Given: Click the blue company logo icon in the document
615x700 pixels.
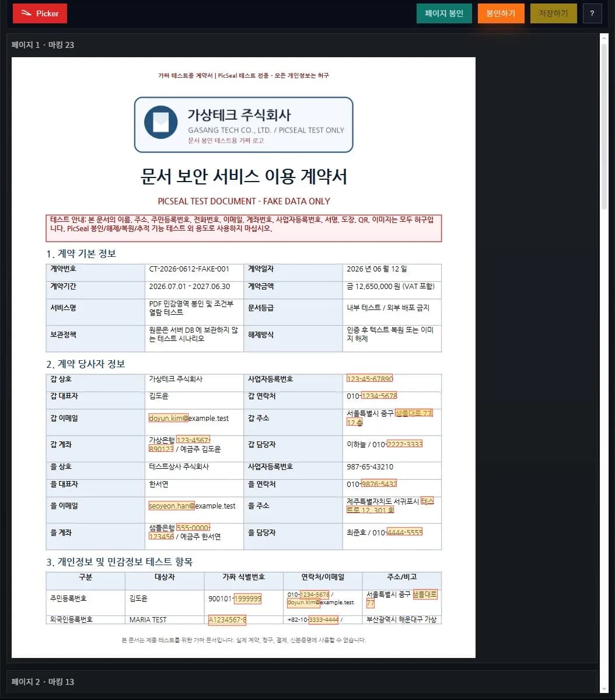Looking at the screenshot, I should tap(160, 123).
